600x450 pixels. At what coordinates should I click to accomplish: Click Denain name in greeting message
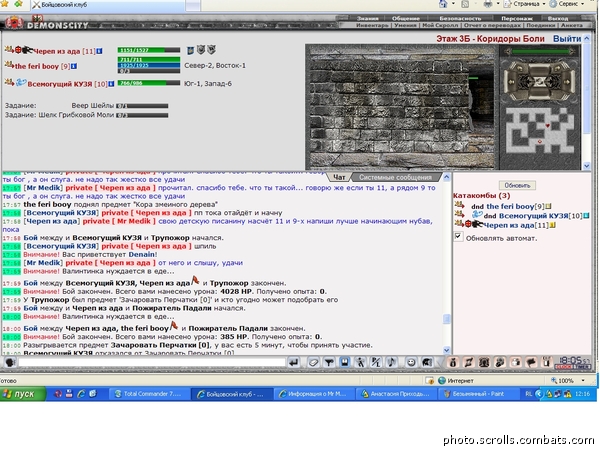142,254
